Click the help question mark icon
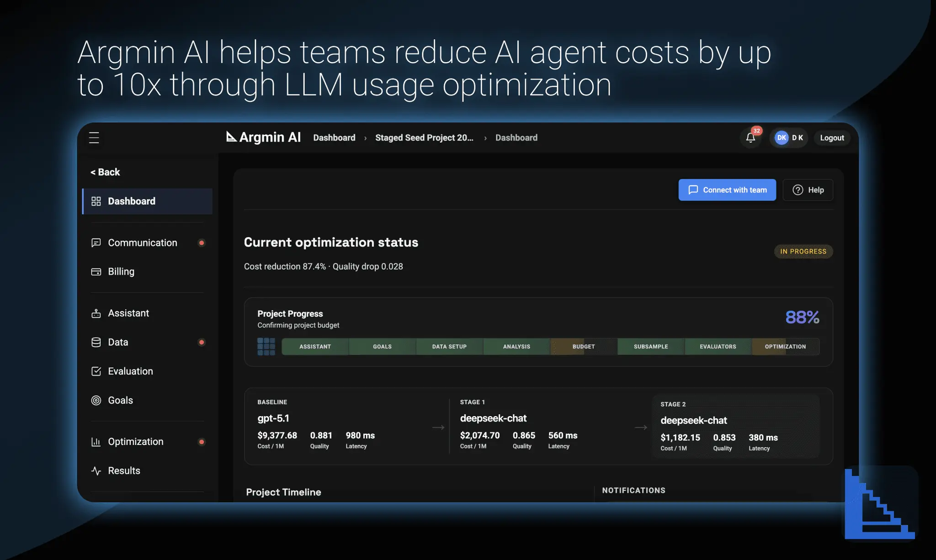 coord(798,190)
